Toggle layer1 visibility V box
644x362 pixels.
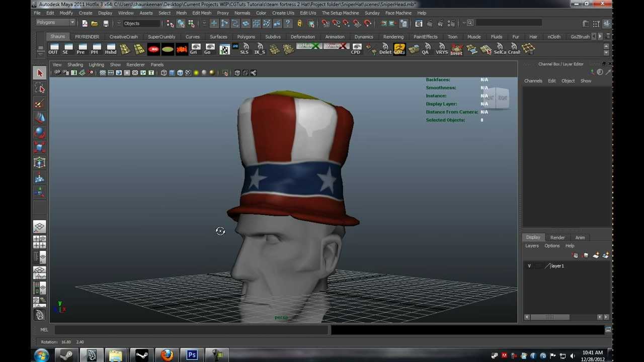tap(529, 266)
